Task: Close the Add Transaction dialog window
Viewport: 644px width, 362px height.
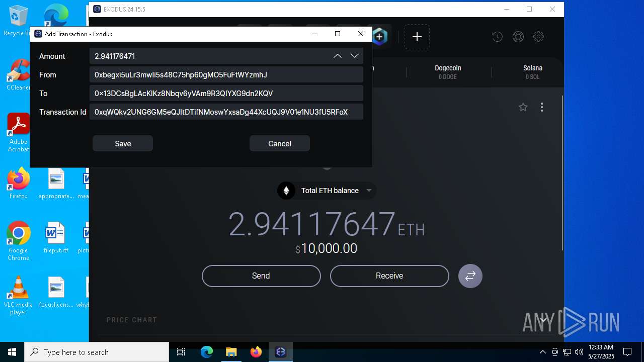Action: click(x=361, y=34)
